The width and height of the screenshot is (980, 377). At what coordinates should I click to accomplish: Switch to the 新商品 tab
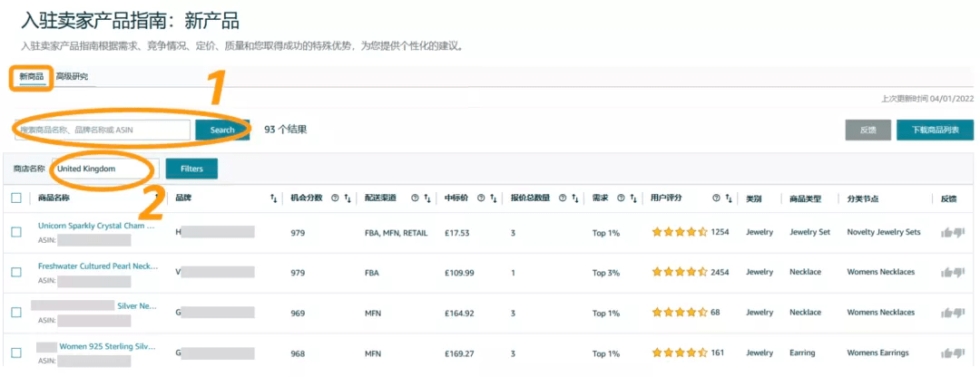click(x=32, y=76)
